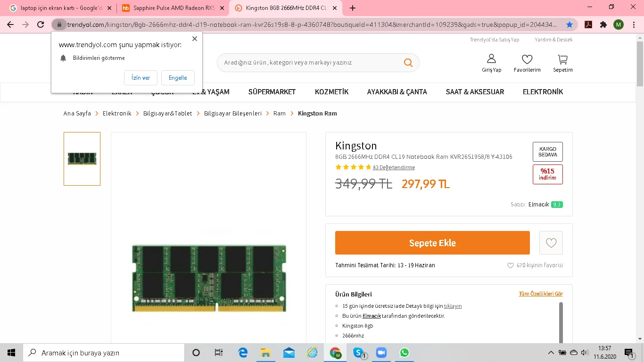View site information via the padlock icon
Screen dimensions: 644x362
tap(59, 25)
